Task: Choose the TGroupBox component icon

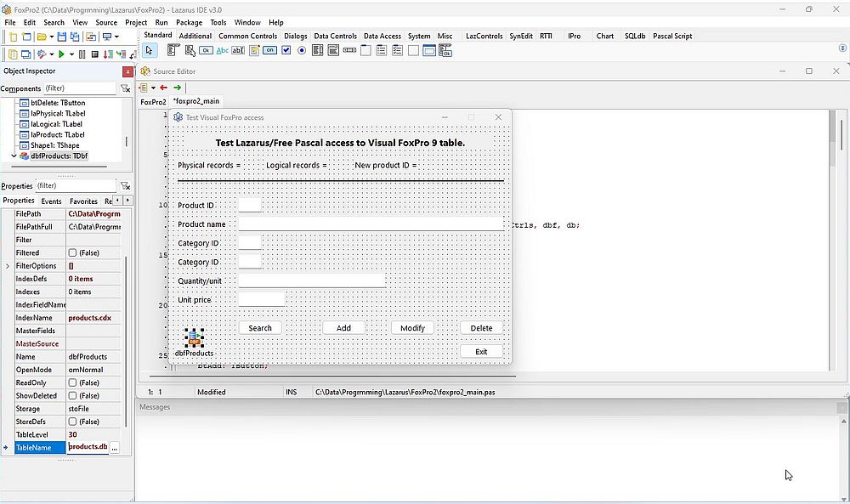Action: (x=365, y=50)
